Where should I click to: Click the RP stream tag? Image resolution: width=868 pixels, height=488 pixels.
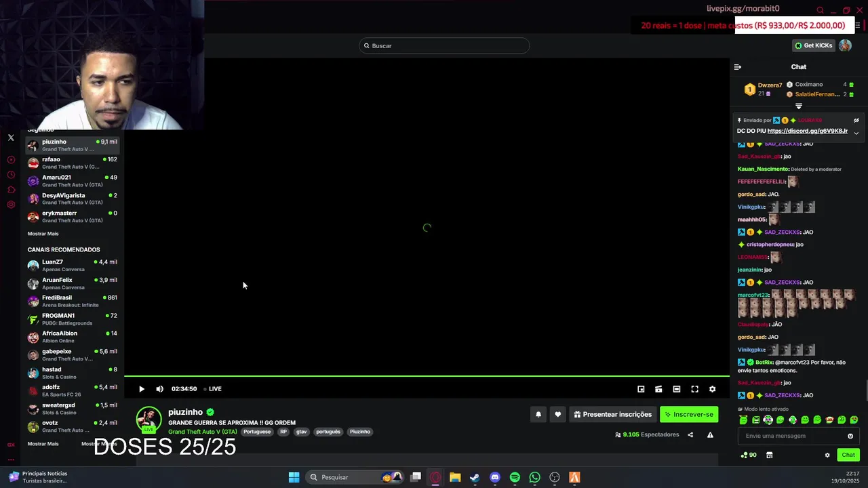coord(283,432)
